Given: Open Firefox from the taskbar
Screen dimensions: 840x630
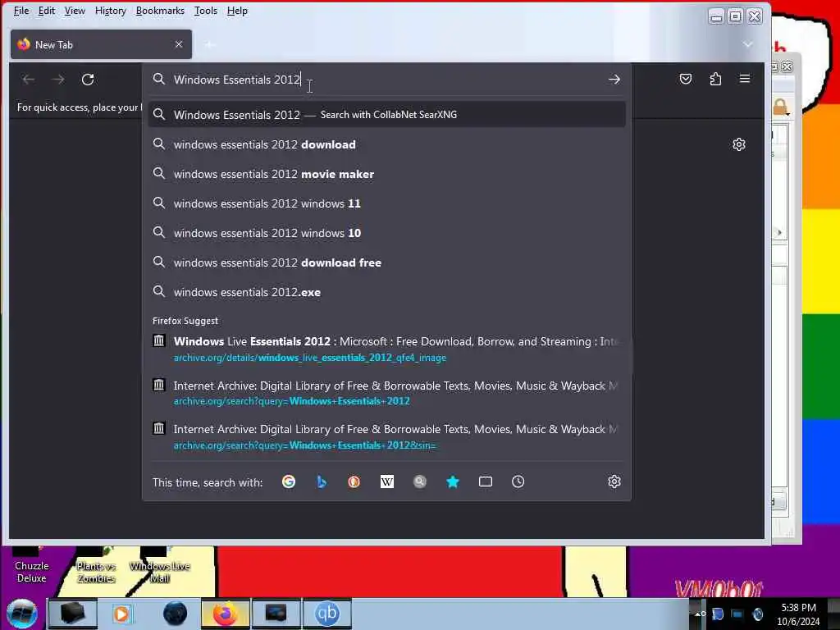Looking at the screenshot, I should (226, 614).
